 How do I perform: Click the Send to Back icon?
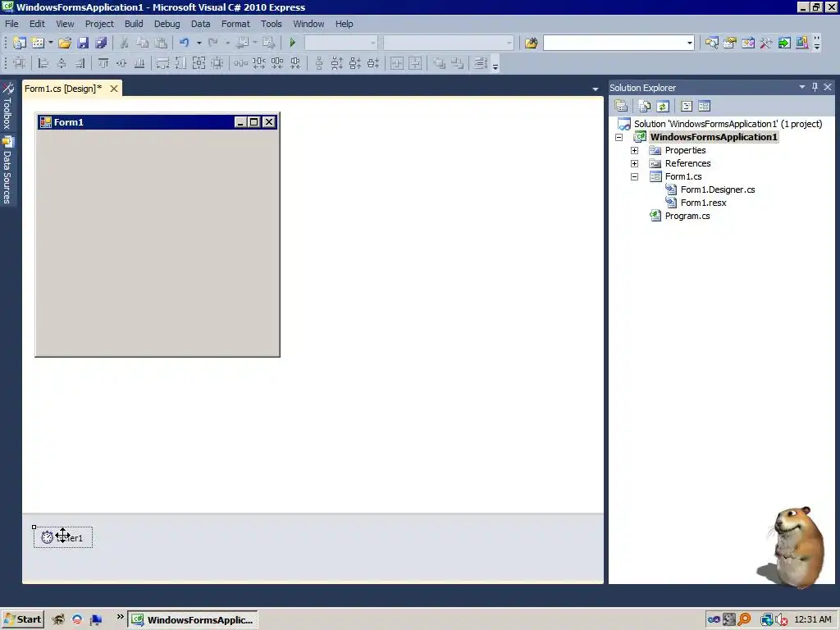click(457, 63)
